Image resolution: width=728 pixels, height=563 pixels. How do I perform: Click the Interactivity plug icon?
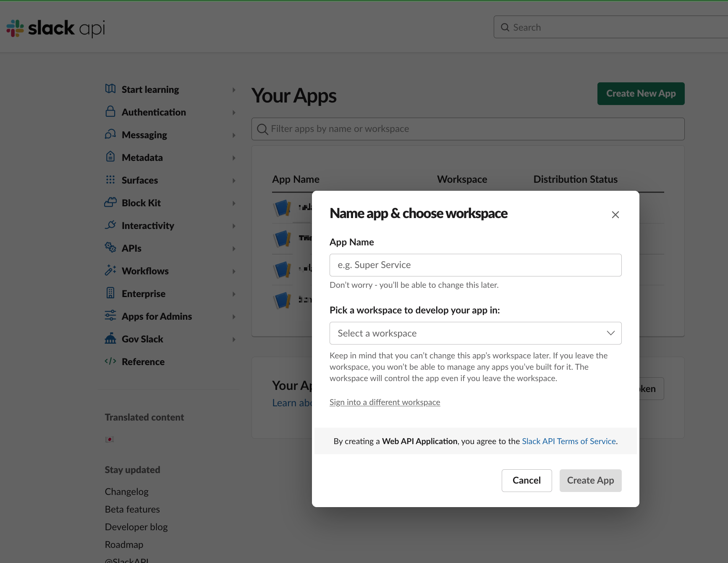coord(110,225)
